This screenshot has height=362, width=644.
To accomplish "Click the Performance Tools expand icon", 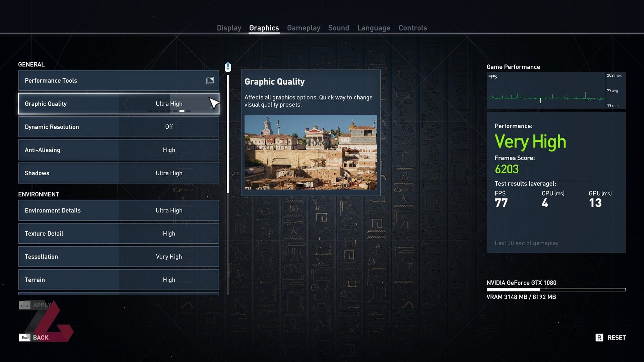I will [211, 80].
